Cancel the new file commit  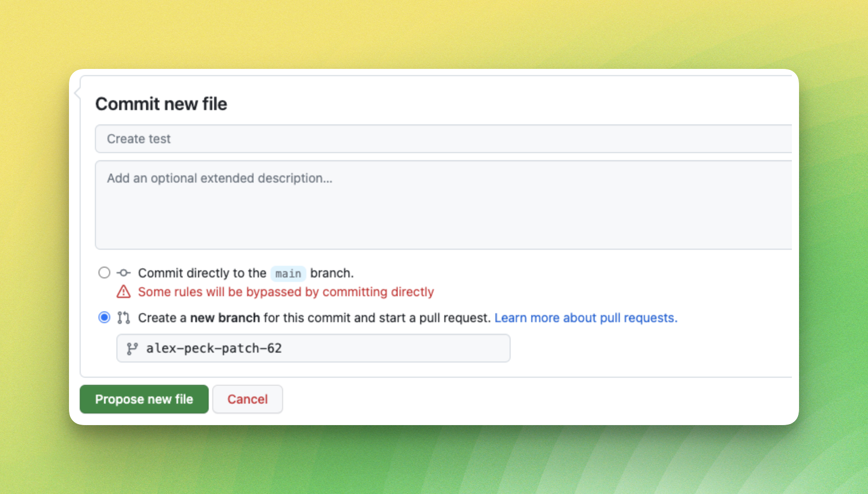click(x=248, y=399)
